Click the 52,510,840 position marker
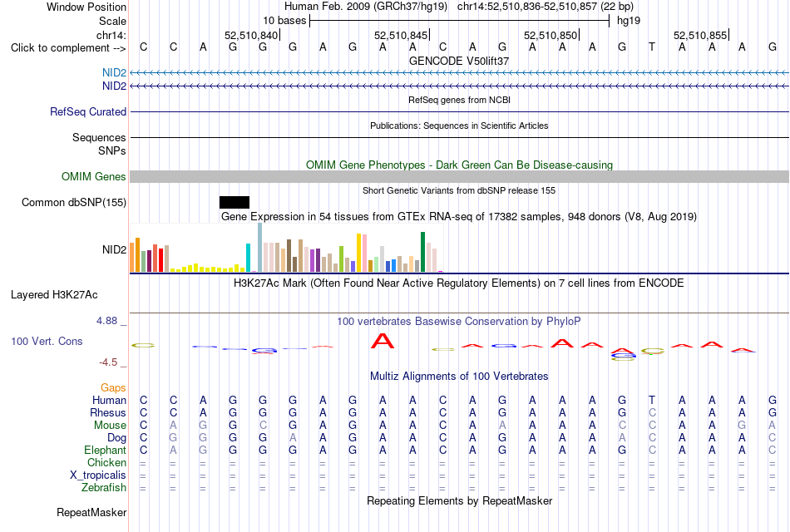The height and width of the screenshot is (532, 790). click(251, 35)
